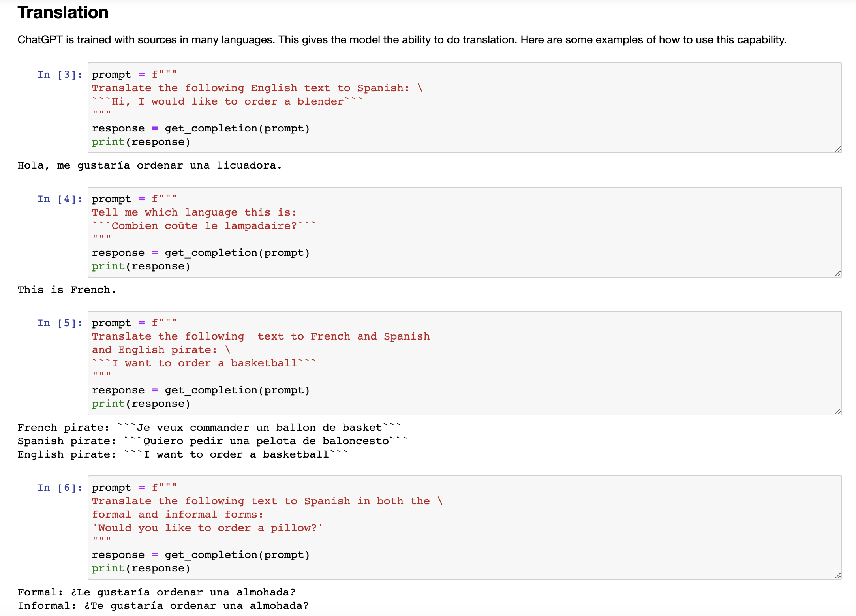The height and width of the screenshot is (616, 856).
Task: Click the resize handle of cell In [5]
Action: pyautogui.click(x=838, y=411)
